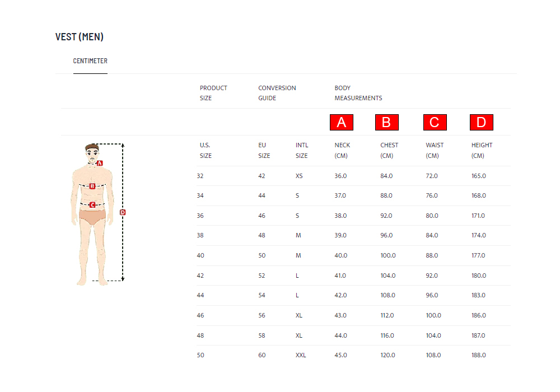
Task: Click U.S. size 36 cell
Action: click(200, 216)
